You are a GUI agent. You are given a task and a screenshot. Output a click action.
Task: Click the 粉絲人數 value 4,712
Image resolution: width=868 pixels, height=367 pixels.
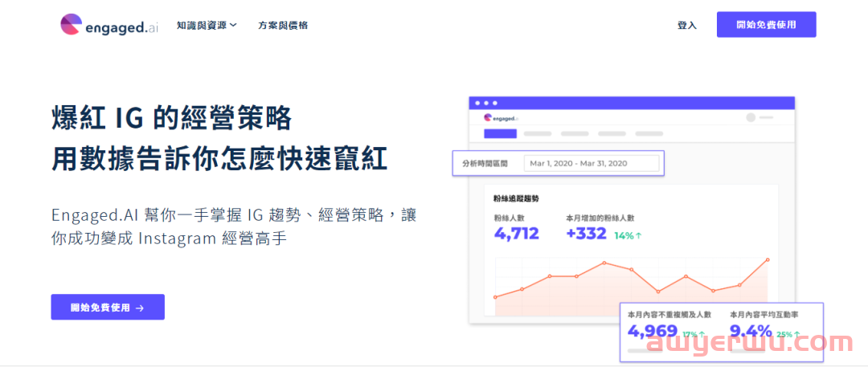click(x=517, y=233)
